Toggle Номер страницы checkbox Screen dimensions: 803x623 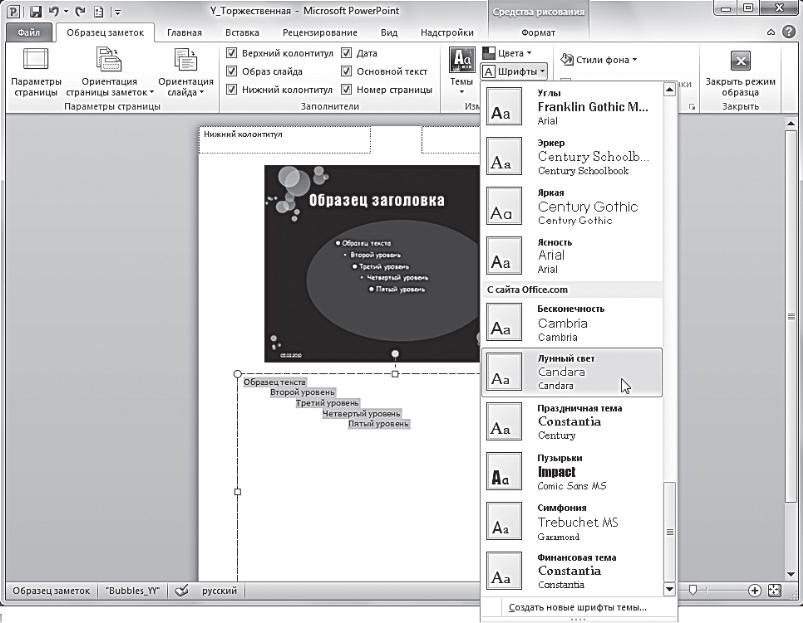coord(347,90)
